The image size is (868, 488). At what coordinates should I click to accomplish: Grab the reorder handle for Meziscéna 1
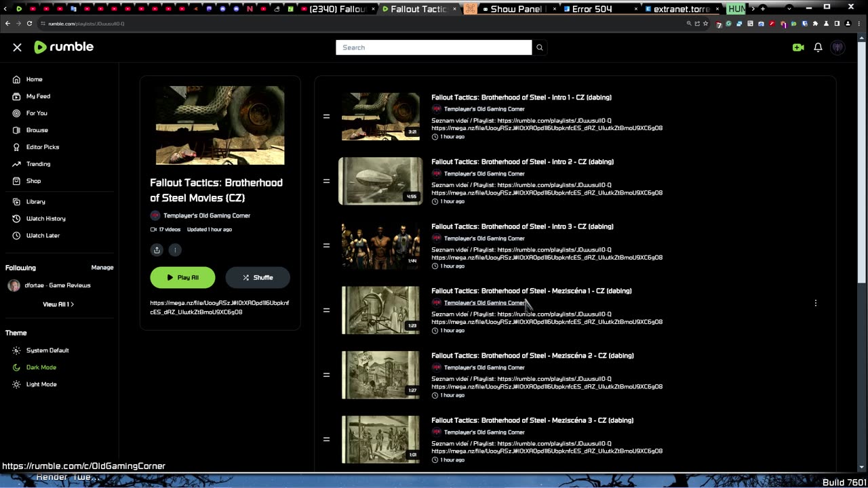[326, 310]
